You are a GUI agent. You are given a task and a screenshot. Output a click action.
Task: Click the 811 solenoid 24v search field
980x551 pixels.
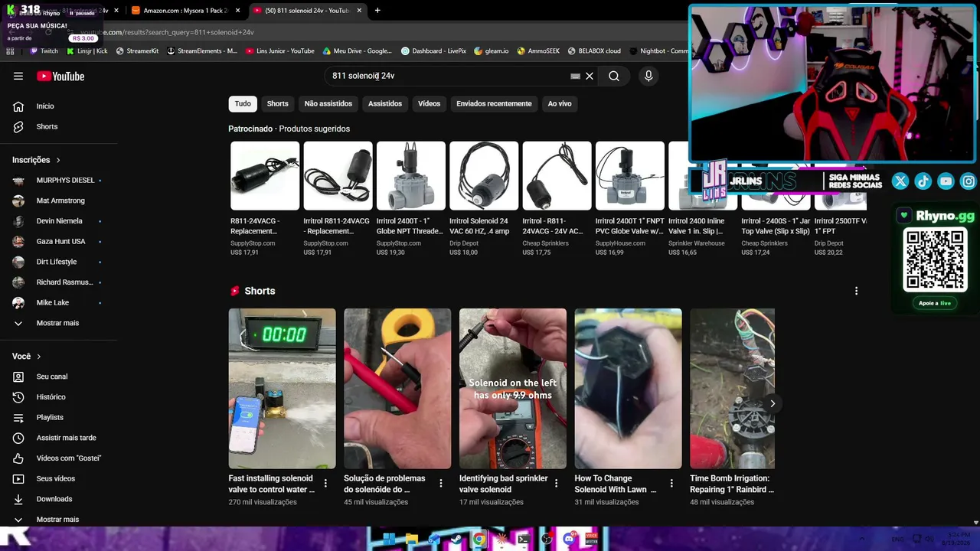click(x=448, y=76)
